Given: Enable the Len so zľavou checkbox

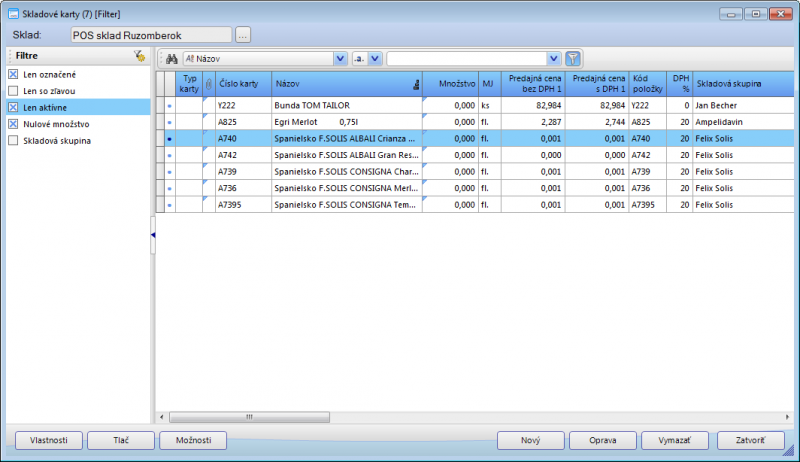Looking at the screenshot, I should coord(13,91).
